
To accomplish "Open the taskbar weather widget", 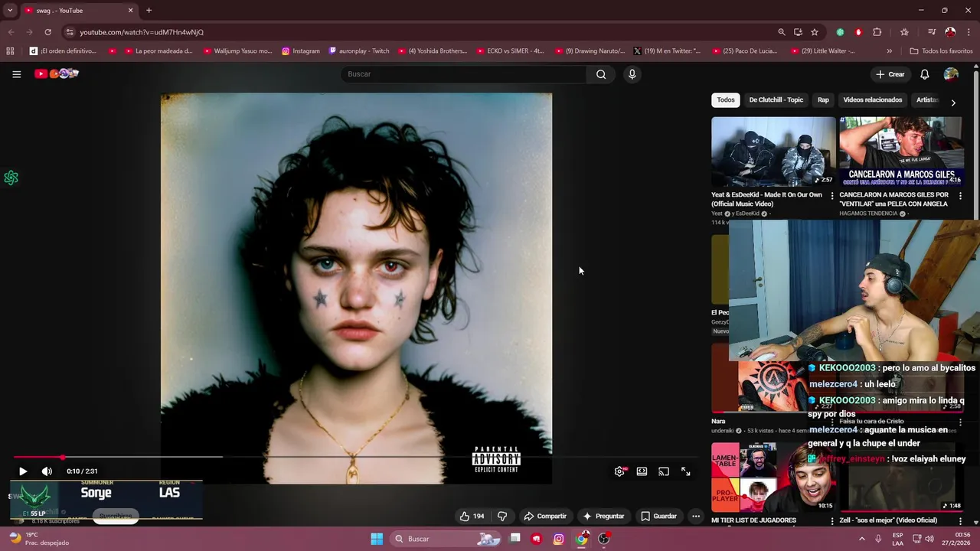I will pos(38,539).
